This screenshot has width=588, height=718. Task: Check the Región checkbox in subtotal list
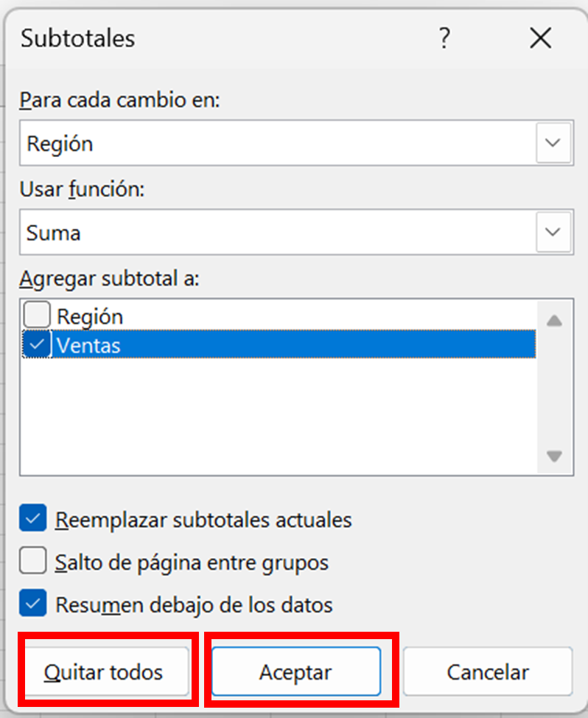tap(36, 316)
